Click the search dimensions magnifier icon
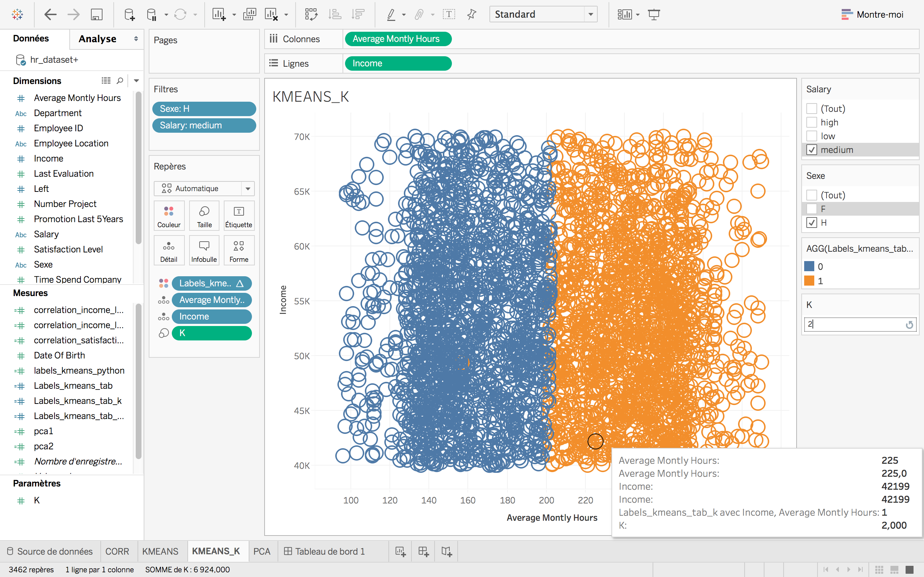Image resolution: width=924 pixels, height=577 pixels. coord(120,80)
